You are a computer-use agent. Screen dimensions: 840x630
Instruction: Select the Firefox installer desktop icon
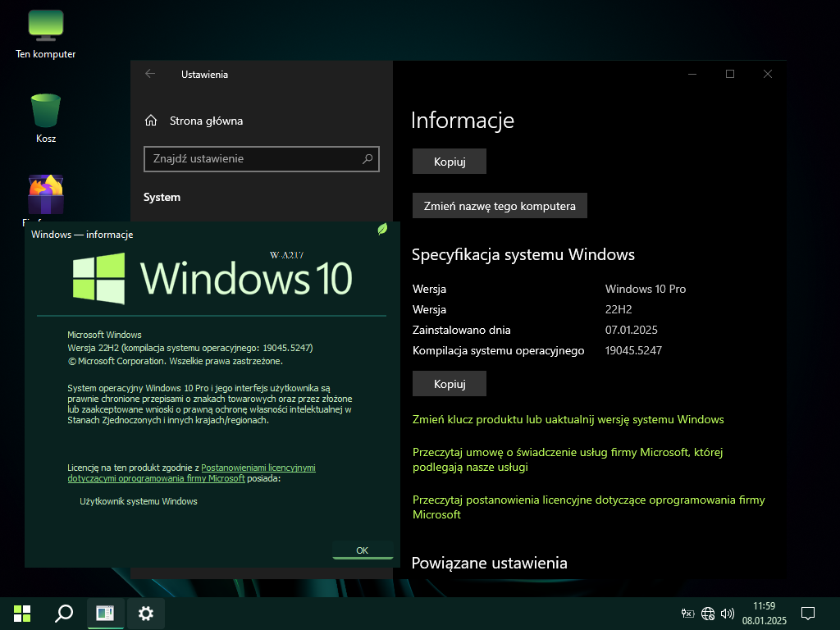(46, 195)
